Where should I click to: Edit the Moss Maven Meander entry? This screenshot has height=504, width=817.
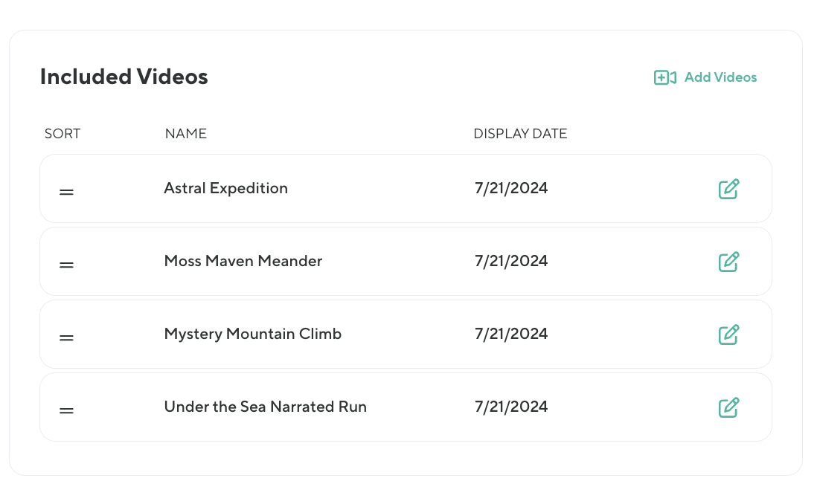point(728,262)
